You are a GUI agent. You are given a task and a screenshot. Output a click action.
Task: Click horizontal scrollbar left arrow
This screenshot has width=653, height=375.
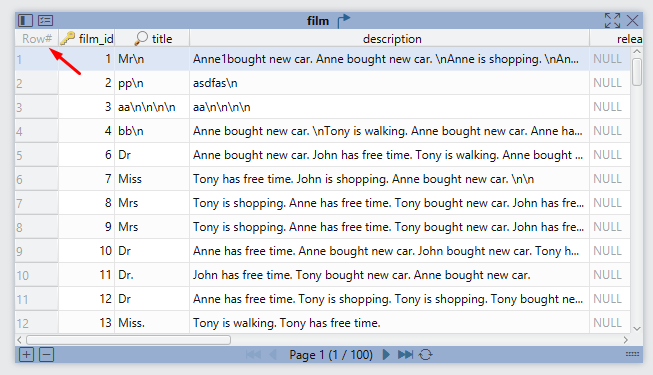point(19,340)
